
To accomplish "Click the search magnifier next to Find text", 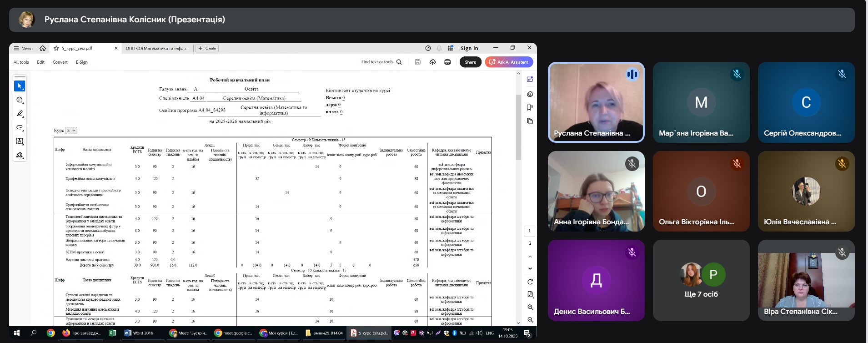I will (399, 62).
